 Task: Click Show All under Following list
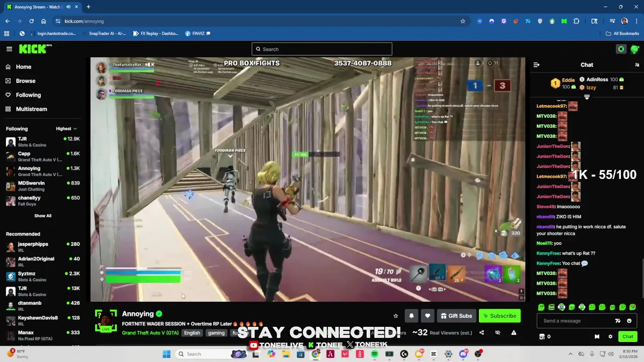43,216
